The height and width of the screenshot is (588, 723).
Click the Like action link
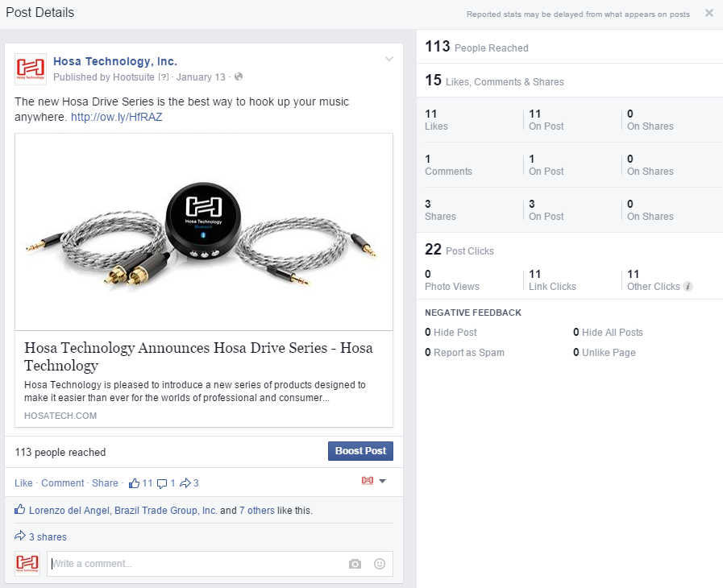[23, 483]
